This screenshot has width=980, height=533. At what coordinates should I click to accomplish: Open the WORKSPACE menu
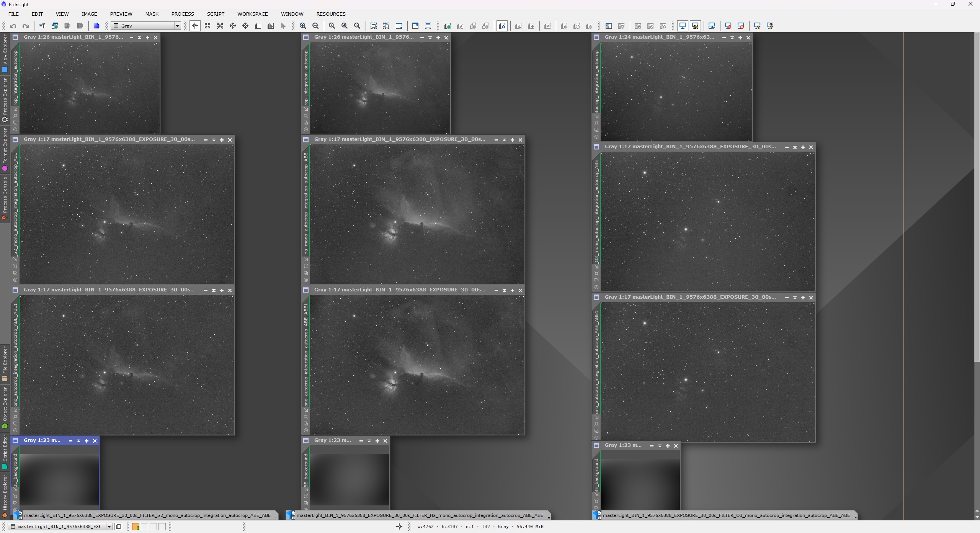(253, 14)
